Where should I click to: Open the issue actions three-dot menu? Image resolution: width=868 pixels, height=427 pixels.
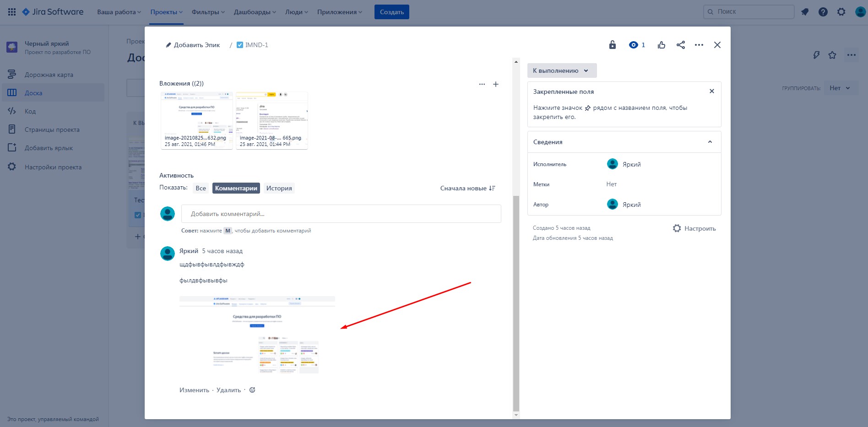pos(699,45)
